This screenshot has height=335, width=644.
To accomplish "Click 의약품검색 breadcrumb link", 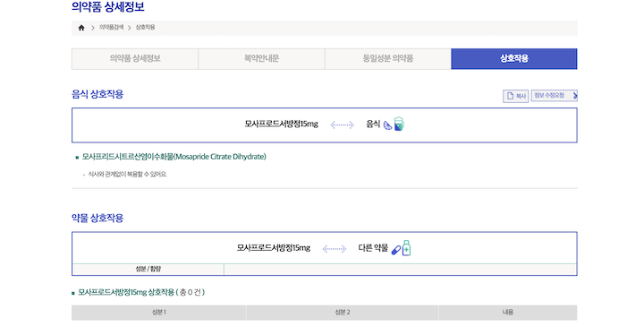I will (x=111, y=27).
